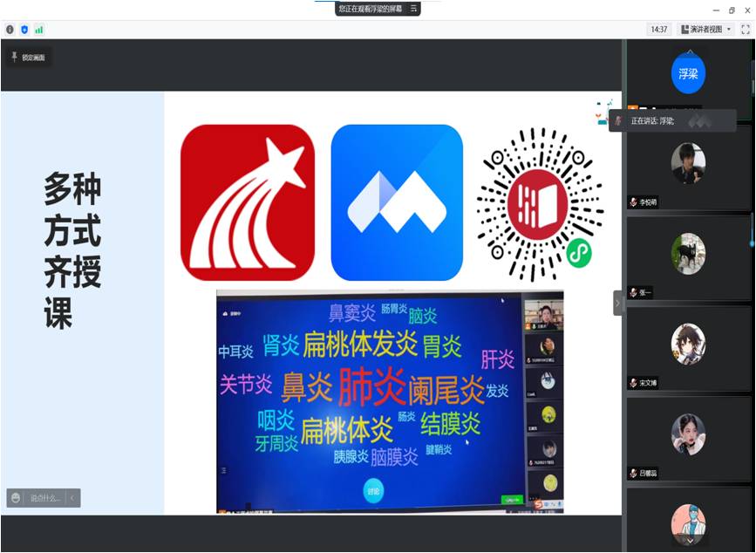This screenshot has height=553, width=756.
Task: Click the 正在讲话: 浮梁 speaking indicator
Action: click(x=673, y=120)
